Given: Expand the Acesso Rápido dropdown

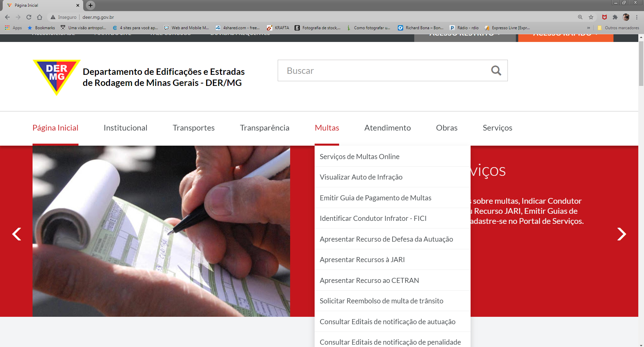Looking at the screenshot, I should tap(566, 36).
